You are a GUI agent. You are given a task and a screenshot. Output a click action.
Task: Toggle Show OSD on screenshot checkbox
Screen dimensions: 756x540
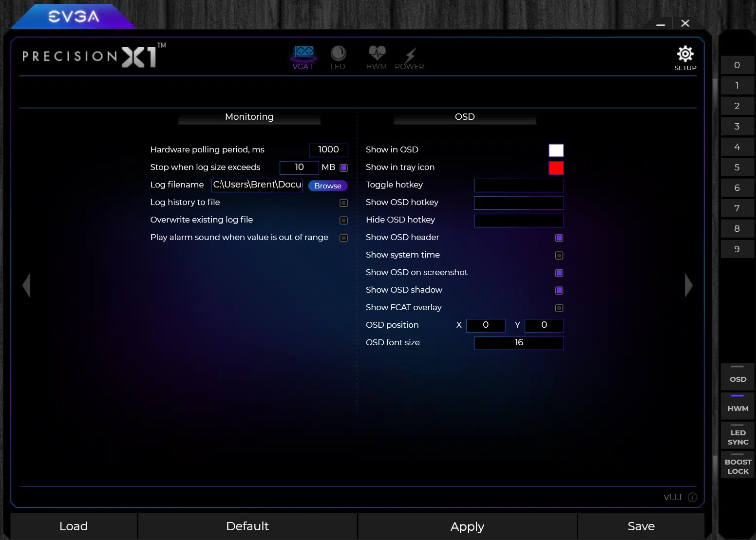tap(559, 273)
